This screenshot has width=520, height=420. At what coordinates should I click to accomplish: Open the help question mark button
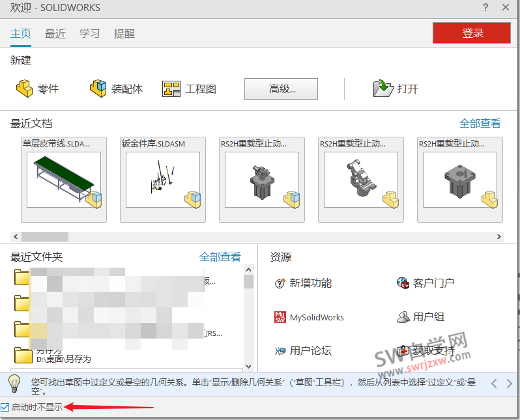point(485,7)
